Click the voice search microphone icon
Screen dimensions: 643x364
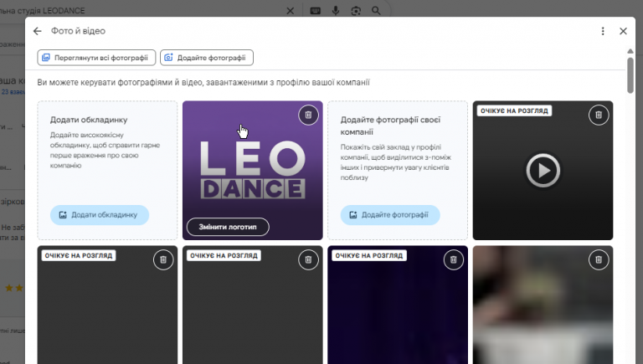336,11
